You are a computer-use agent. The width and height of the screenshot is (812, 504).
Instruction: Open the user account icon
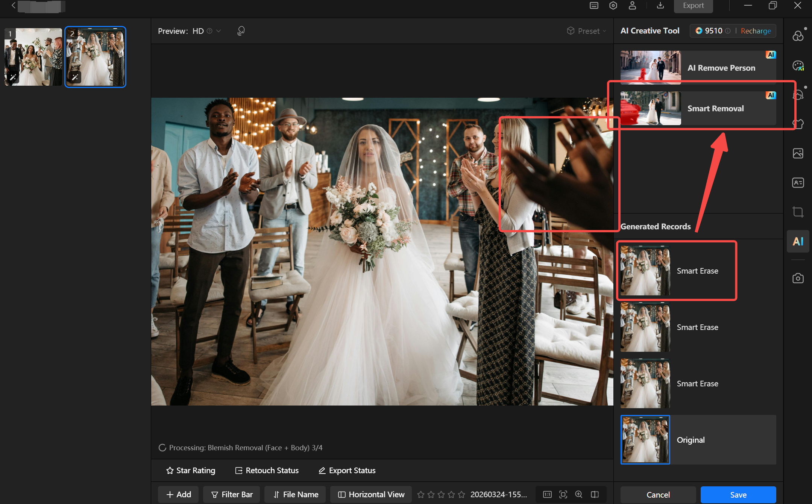632,6
